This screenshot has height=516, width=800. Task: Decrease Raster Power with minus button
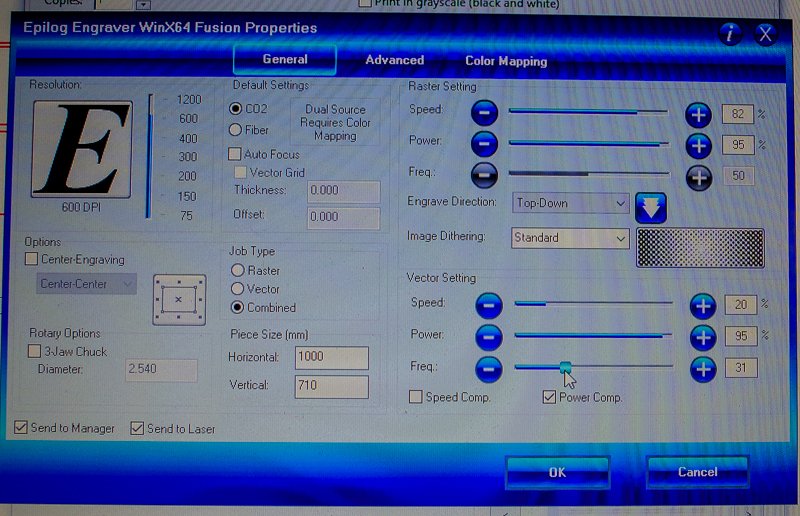pyautogui.click(x=484, y=144)
